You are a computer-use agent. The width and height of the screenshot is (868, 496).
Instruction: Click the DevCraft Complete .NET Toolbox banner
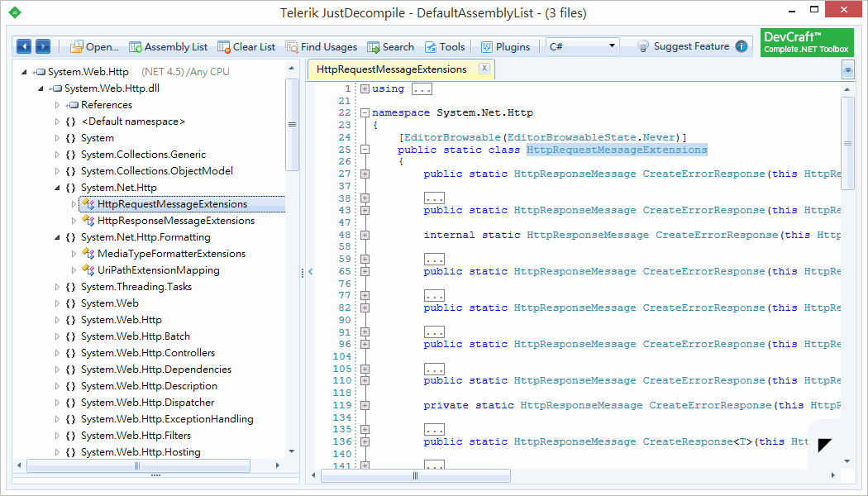pos(807,43)
